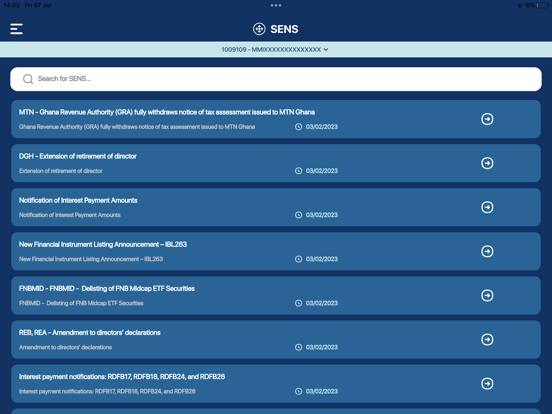
Task: Open arrow for REB, REA Amendment item
Action: [487, 339]
